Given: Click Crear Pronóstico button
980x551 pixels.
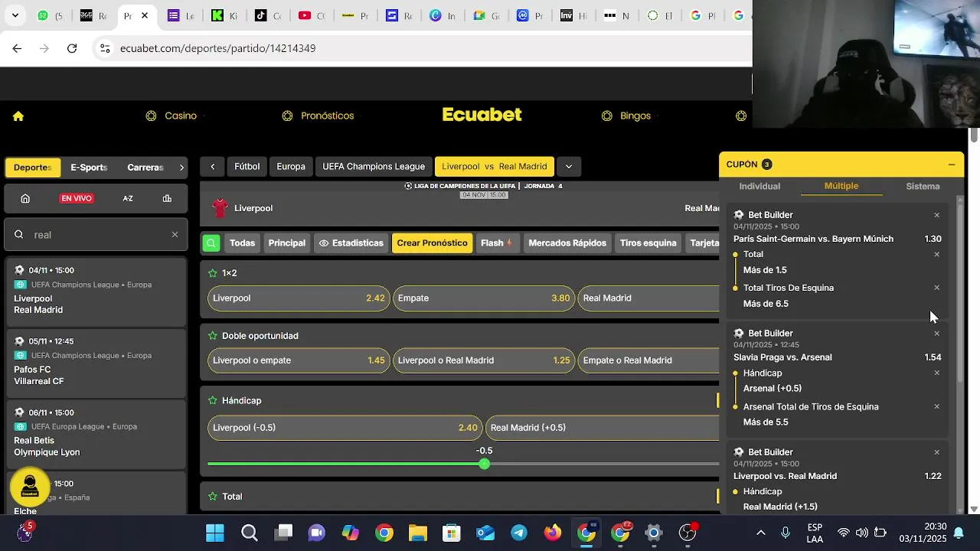Looking at the screenshot, I should pyautogui.click(x=432, y=243).
